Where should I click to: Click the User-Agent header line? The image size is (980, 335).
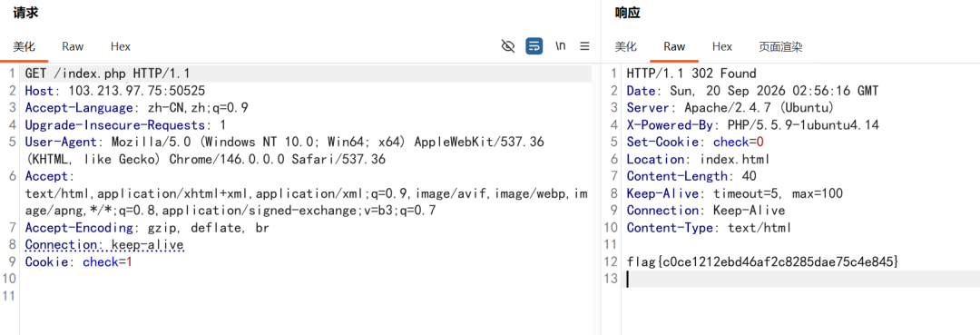point(284,151)
